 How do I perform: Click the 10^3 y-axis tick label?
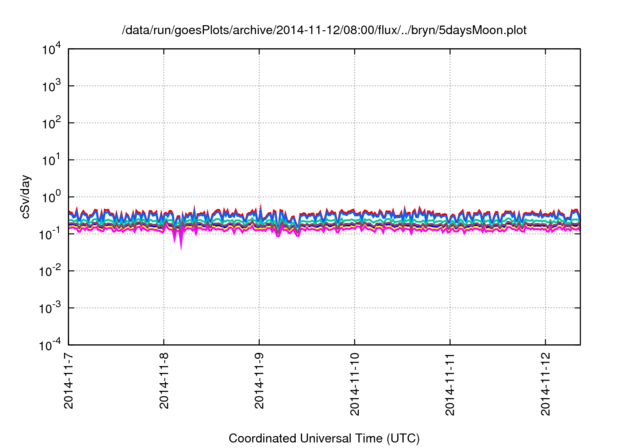point(52,86)
